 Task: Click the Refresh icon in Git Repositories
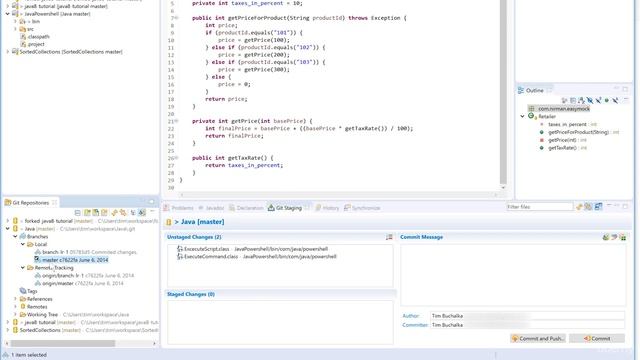click(x=114, y=213)
